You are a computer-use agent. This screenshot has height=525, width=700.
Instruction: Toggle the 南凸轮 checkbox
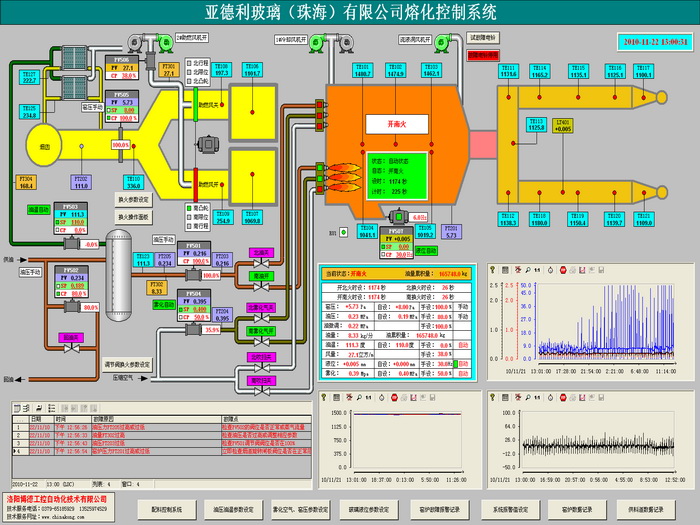coord(190,207)
